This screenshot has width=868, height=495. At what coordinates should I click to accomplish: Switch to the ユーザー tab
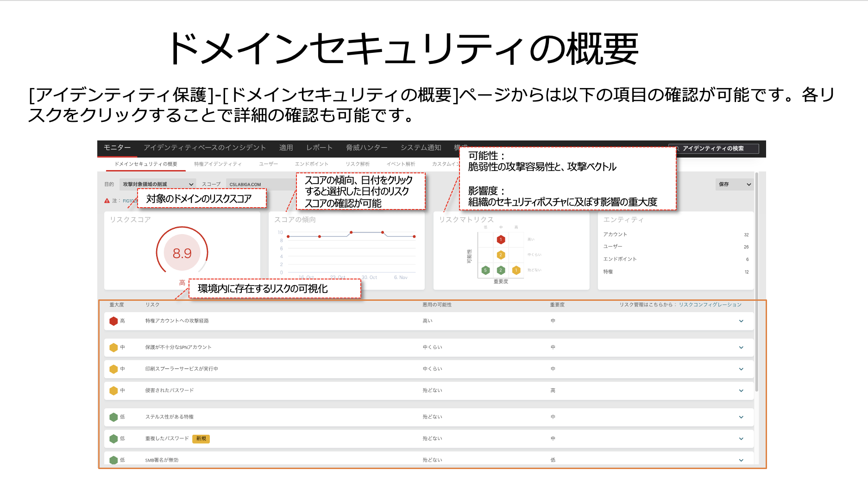269,164
